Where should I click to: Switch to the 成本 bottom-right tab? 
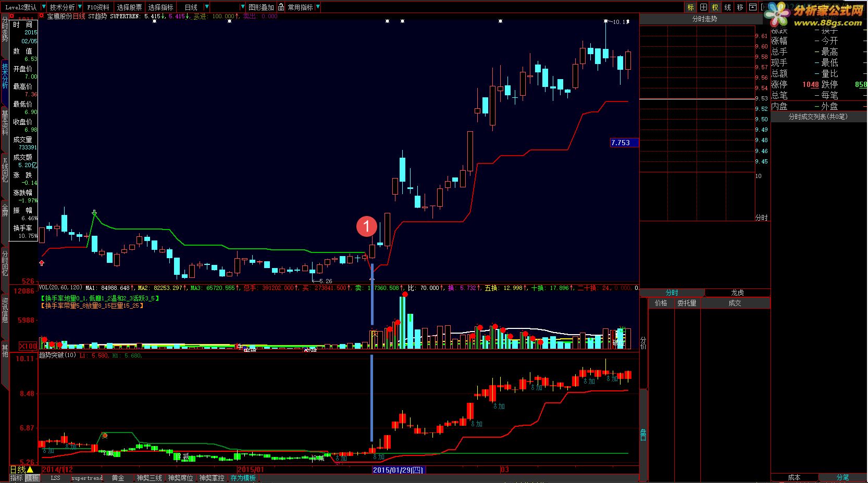pyautogui.click(x=794, y=477)
